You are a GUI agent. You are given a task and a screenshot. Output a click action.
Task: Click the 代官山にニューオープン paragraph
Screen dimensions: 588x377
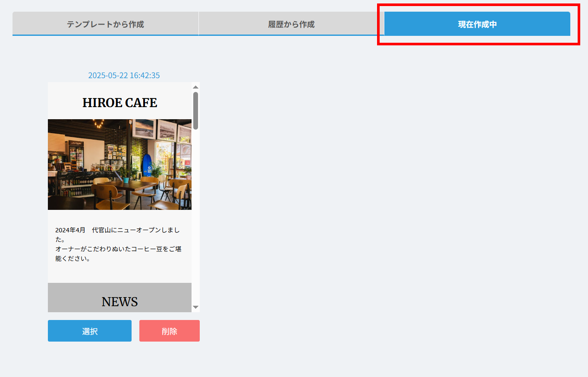118,244
